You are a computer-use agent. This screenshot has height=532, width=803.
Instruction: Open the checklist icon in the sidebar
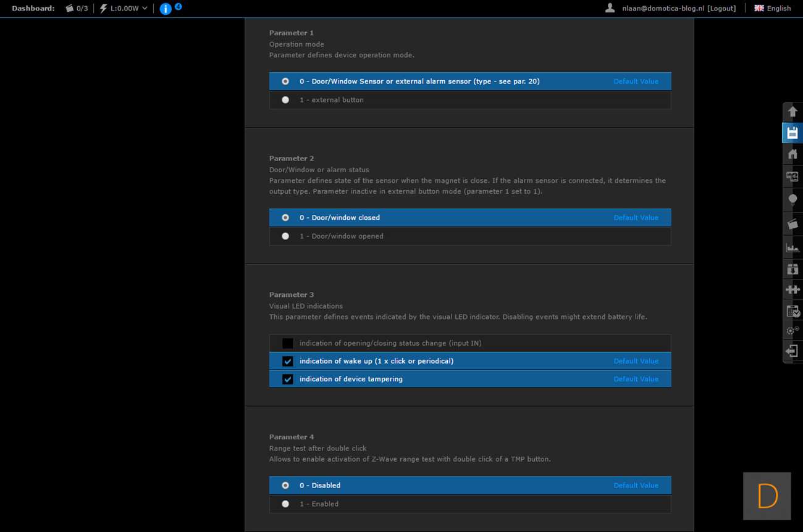click(x=792, y=311)
